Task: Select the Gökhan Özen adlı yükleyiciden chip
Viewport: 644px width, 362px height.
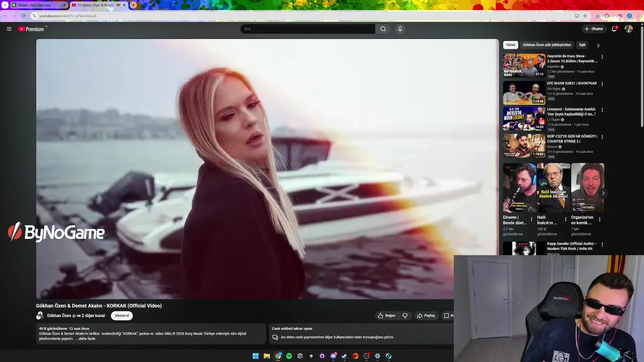Action: coord(547,45)
